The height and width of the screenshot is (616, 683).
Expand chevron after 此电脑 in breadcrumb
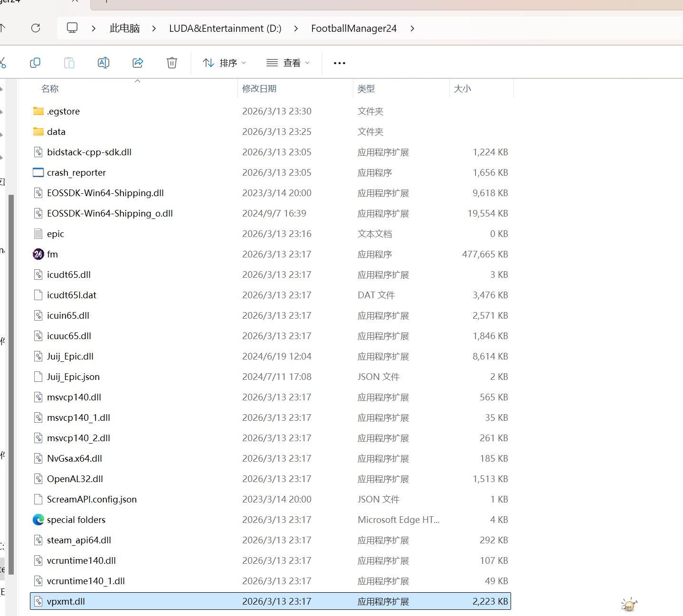point(154,28)
